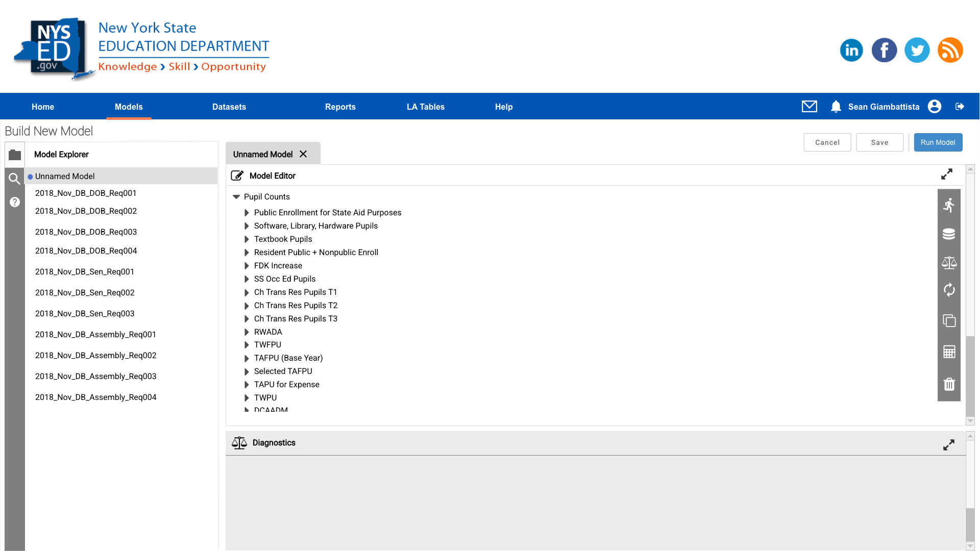The image size is (980, 551).
Task: Open the Datasets menu item
Action: [x=229, y=107]
